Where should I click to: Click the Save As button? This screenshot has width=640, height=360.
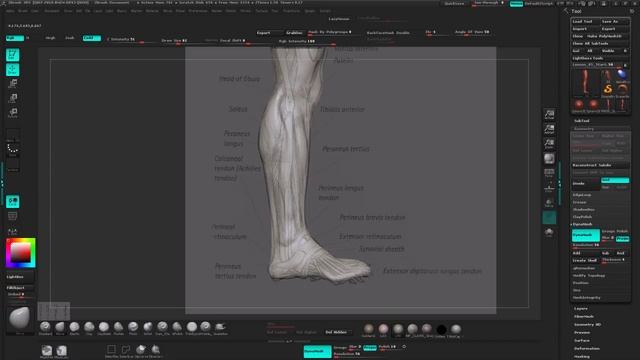tap(615, 22)
